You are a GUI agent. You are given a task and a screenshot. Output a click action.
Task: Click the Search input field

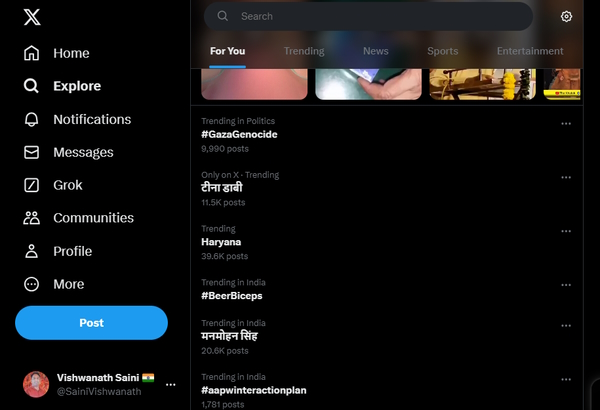380,16
